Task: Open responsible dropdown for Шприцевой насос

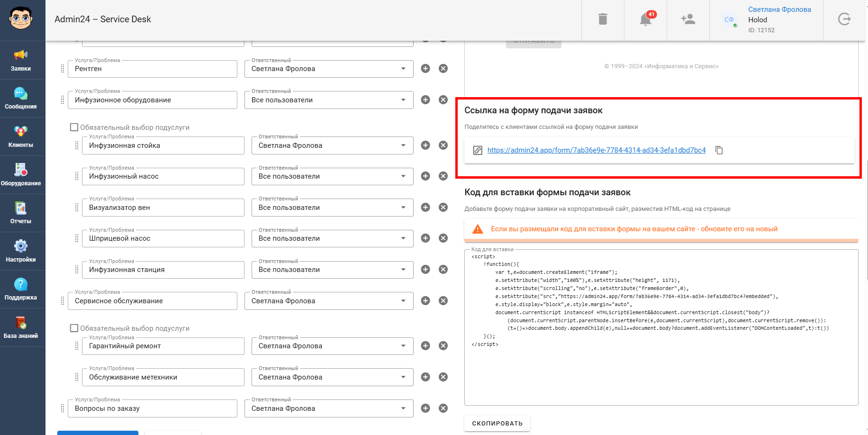Action: click(x=333, y=238)
